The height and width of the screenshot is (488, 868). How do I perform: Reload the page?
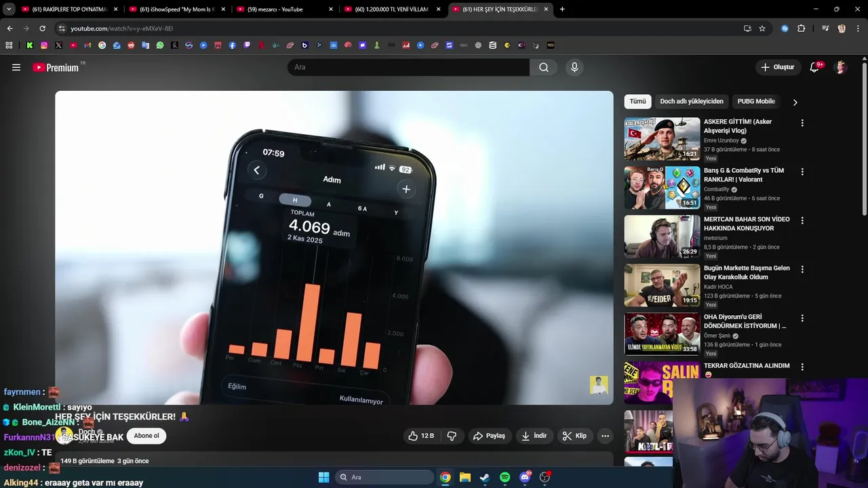(42, 28)
